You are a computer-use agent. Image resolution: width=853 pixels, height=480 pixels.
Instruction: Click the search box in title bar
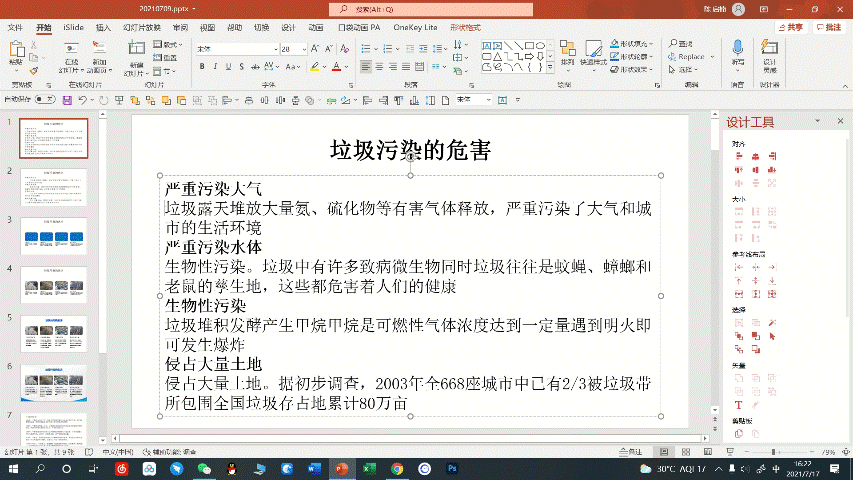[431, 9]
